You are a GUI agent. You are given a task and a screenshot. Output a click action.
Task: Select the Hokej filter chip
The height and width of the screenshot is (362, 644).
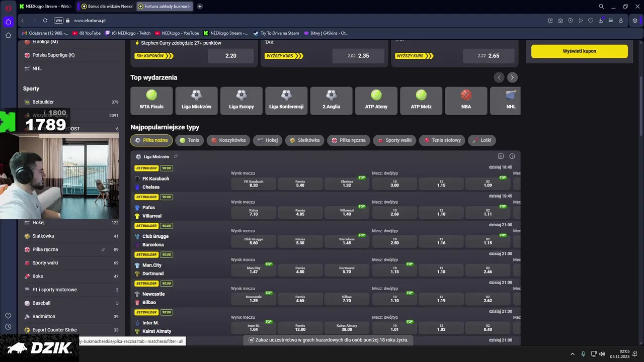[268, 140]
